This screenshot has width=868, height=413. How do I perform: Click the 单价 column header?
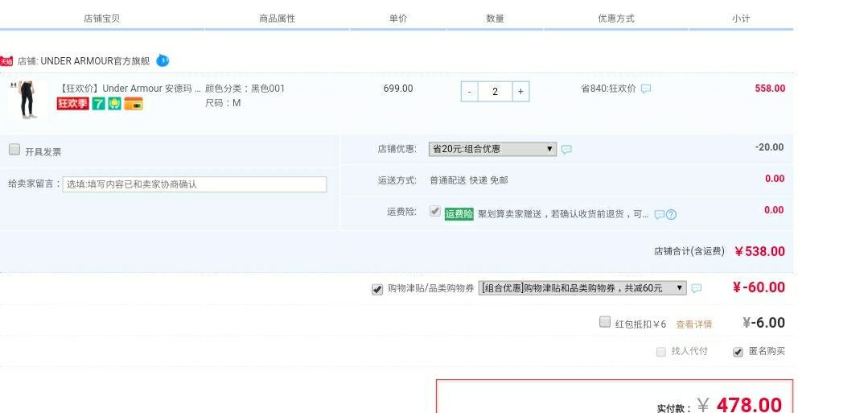pos(398,19)
